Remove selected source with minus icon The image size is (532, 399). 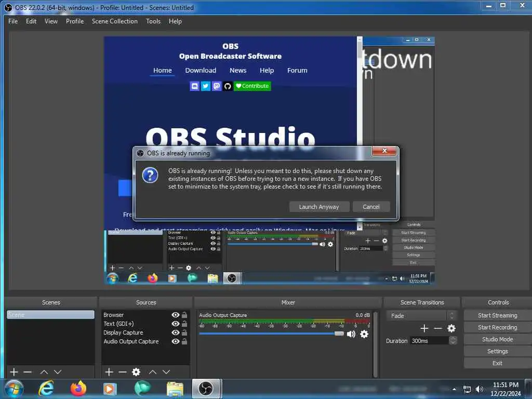123,372
